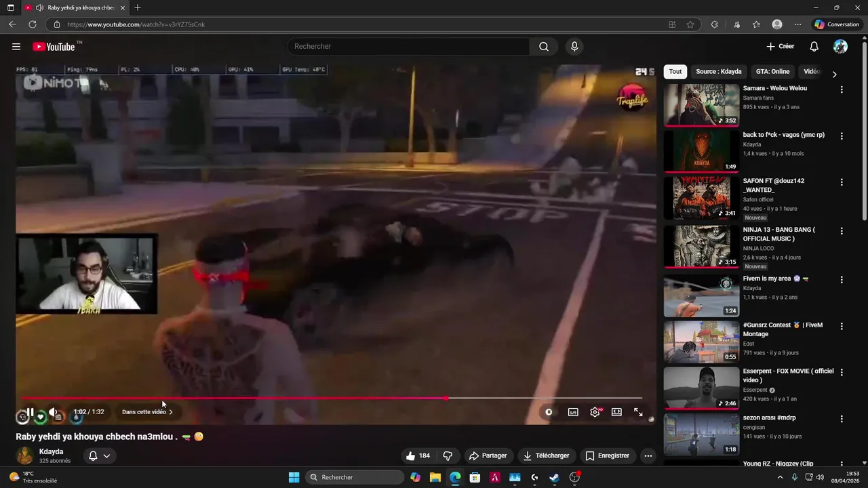
Task: Open subscription notification dropdown for Kdayda
Action: coord(99,455)
